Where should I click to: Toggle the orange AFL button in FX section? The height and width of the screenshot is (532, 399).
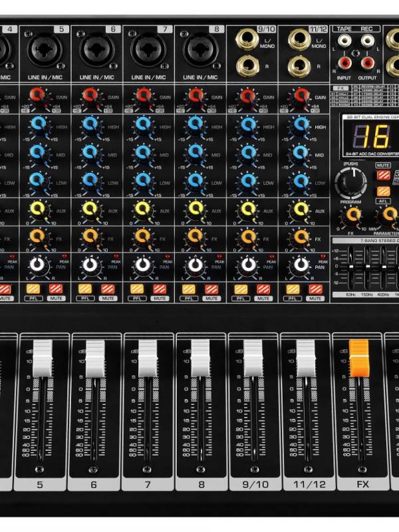coord(384,190)
